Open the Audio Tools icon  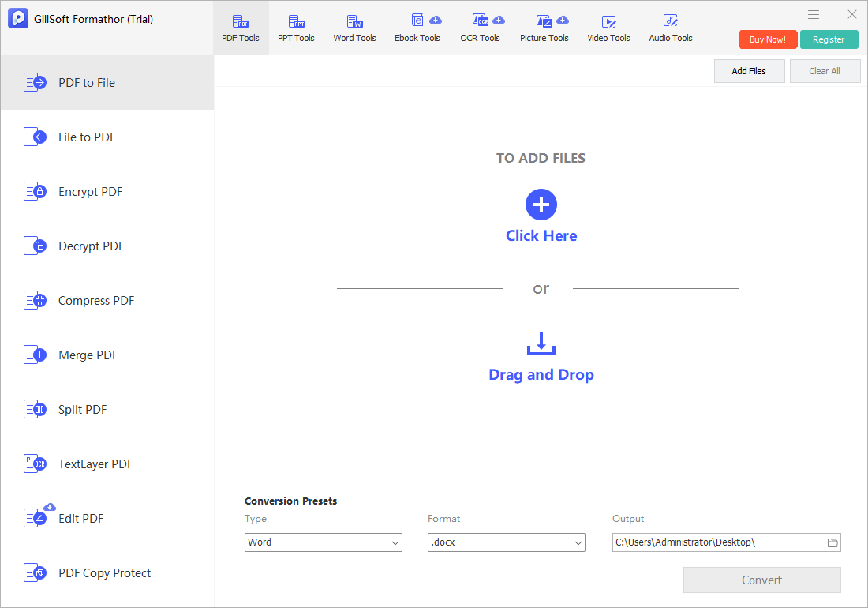pyautogui.click(x=671, y=21)
